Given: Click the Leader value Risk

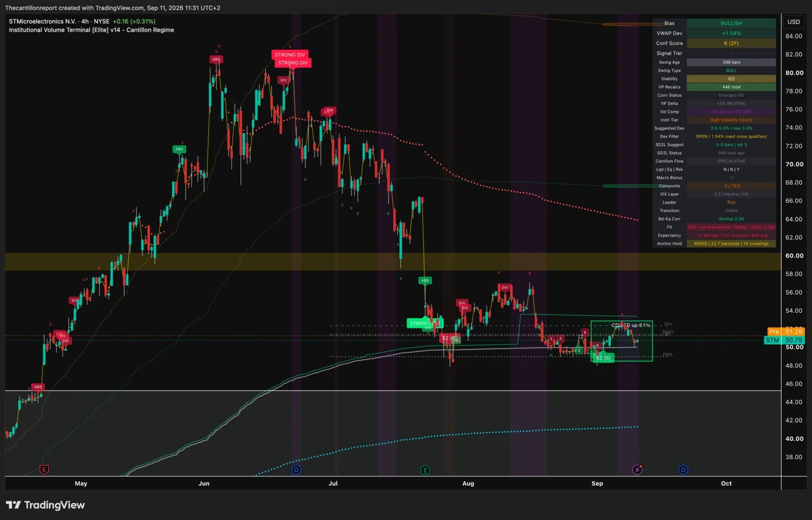Looking at the screenshot, I should point(731,202).
